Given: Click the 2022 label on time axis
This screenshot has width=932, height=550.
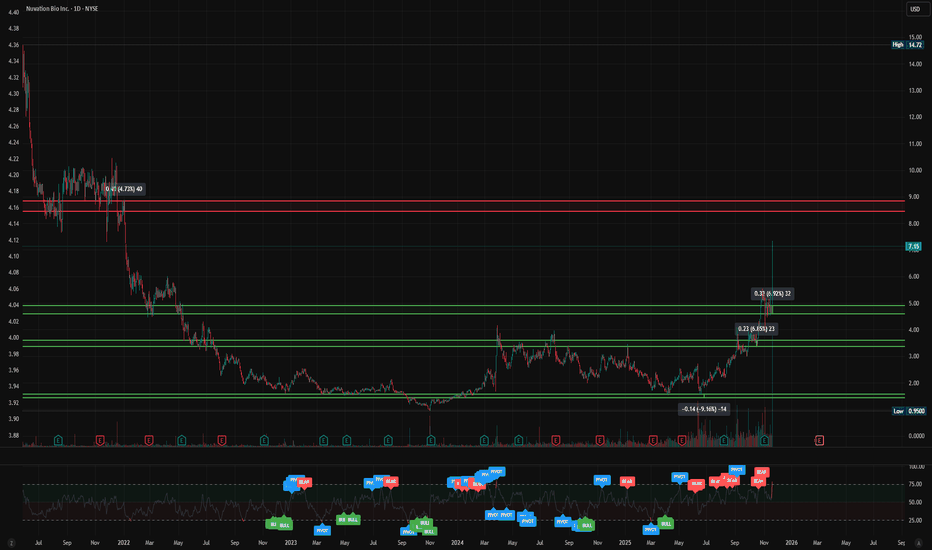Looking at the screenshot, I should coord(122,542).
